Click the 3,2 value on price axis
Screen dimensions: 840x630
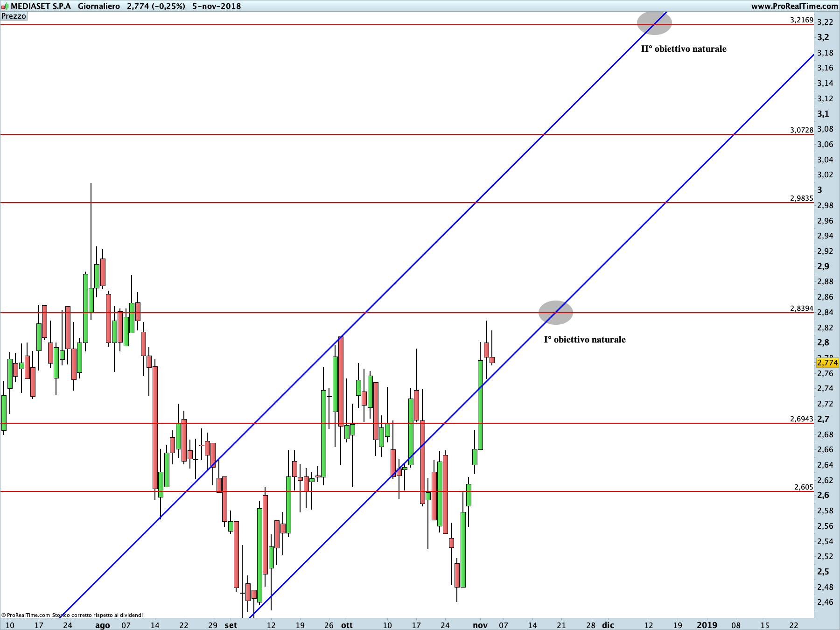pyautogui.click(x=823, y=37)
